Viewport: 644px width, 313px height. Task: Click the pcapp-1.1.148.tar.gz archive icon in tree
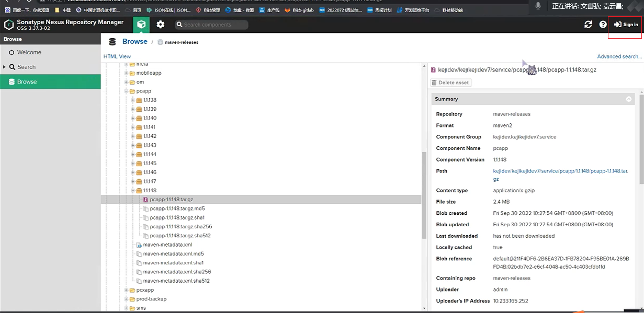tap(146, 199)
